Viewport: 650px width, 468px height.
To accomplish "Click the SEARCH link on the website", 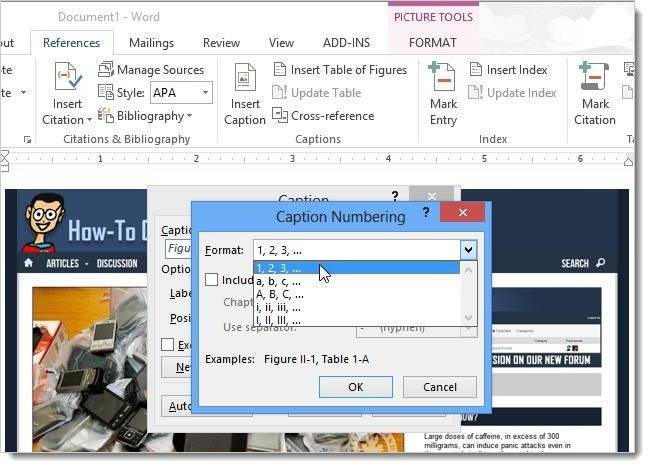I will coord(575,263).
